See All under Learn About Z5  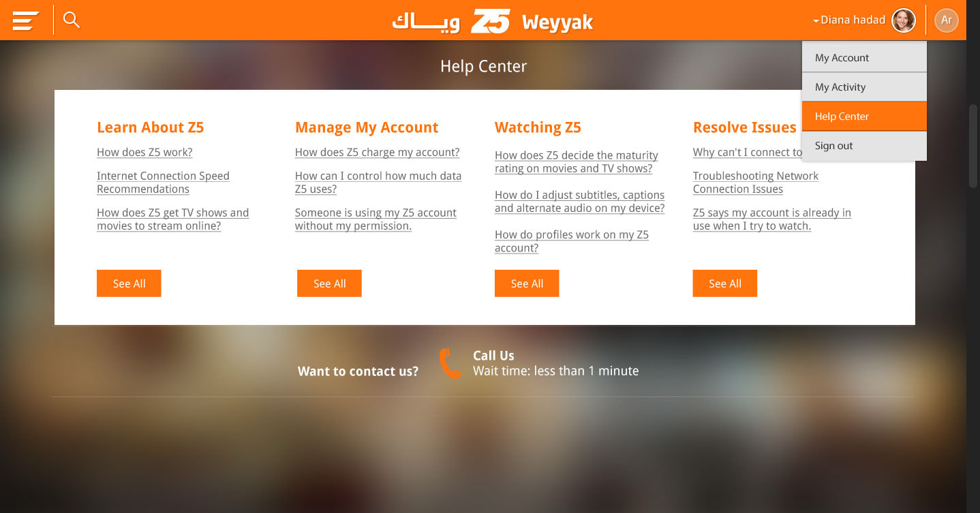pos(129,283)
